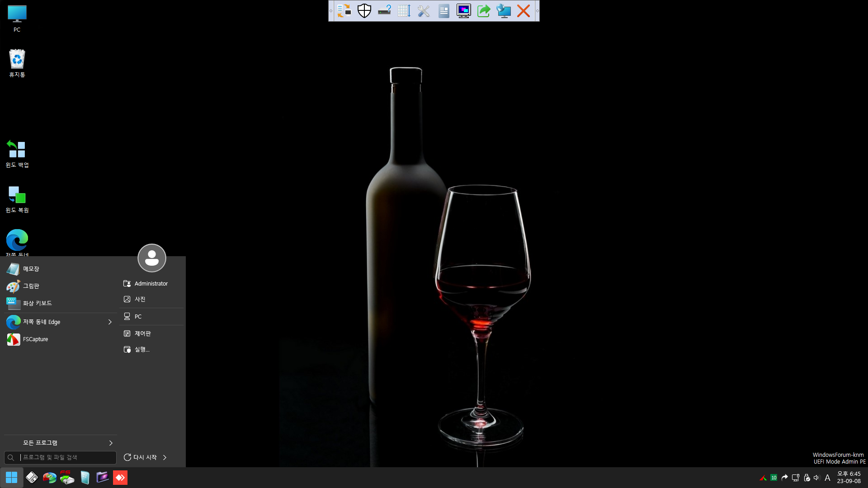
Task: Toggle the 'A' input language indicator
Action: tap(827, 478)
